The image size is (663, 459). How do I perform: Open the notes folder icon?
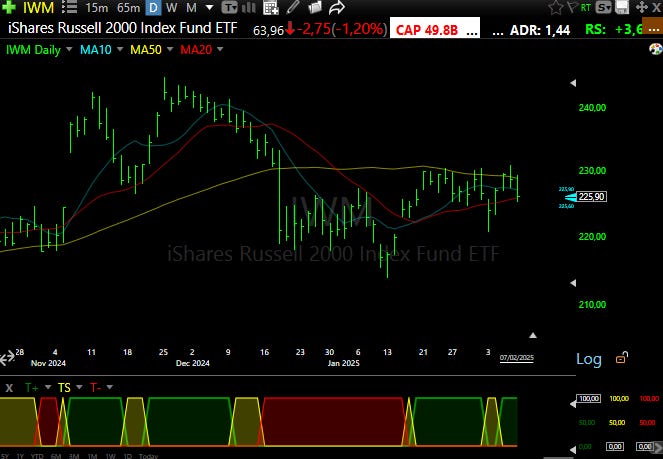pos(315,7)
